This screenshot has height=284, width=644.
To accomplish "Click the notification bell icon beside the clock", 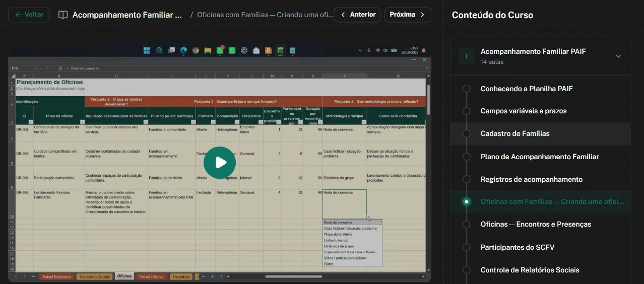I will pyautogui.click(x=423, y=50).
